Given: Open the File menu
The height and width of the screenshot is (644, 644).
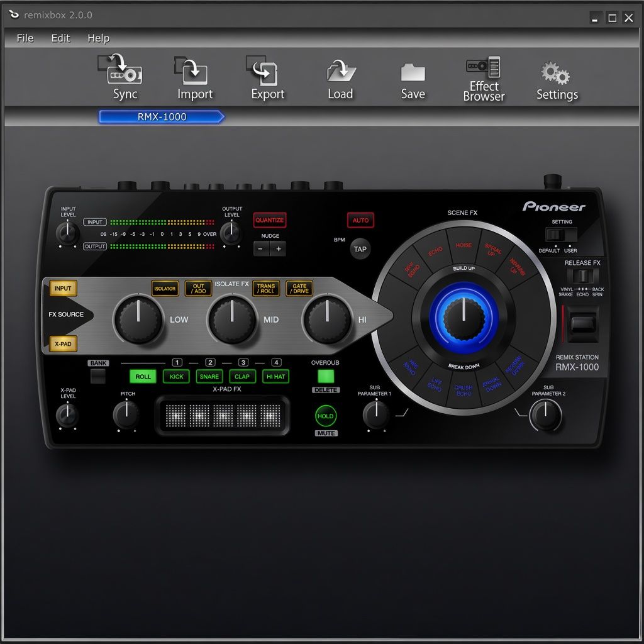Looking at the screenshot, I should (x=25, y=38).
